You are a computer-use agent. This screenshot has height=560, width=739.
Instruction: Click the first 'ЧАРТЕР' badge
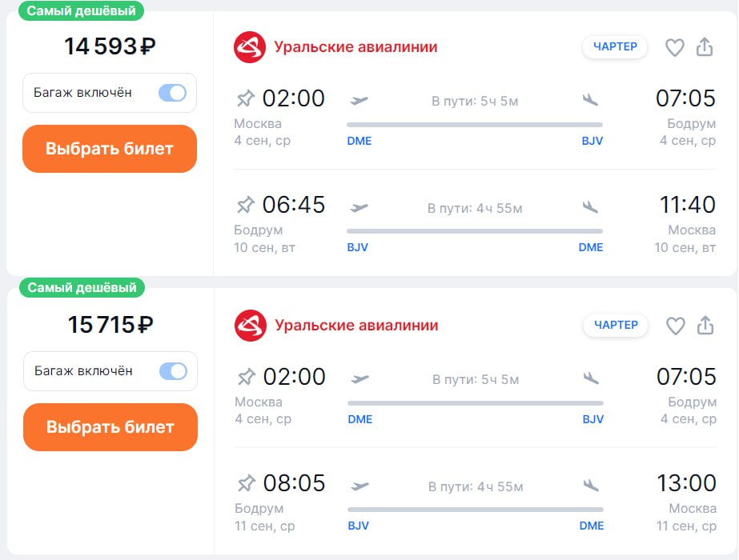615,46
